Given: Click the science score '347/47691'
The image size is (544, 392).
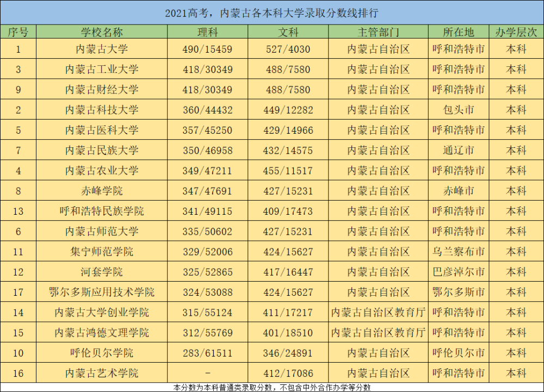Looking at the screenshot, I should coord(207,191).
